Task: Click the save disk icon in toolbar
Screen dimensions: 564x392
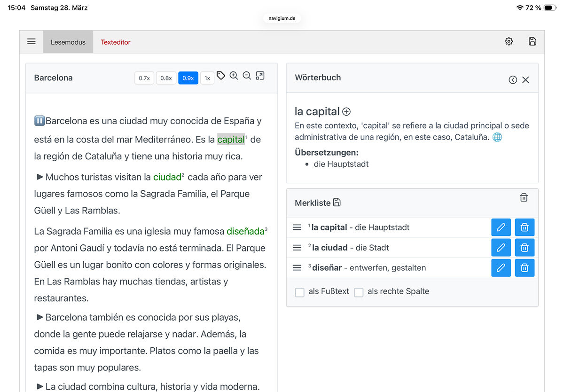Action: (532, 42)
